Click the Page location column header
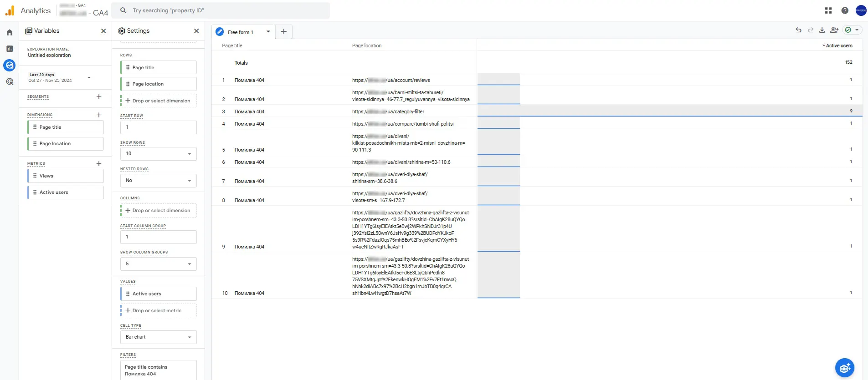This screenshot has height=380, width=868. pos(367,46)
